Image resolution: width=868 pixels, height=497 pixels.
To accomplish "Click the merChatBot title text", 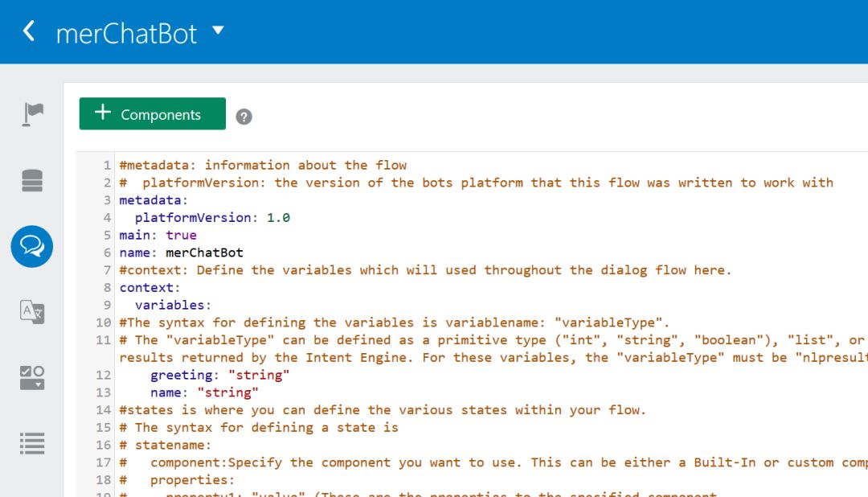I will click(126, 34).
